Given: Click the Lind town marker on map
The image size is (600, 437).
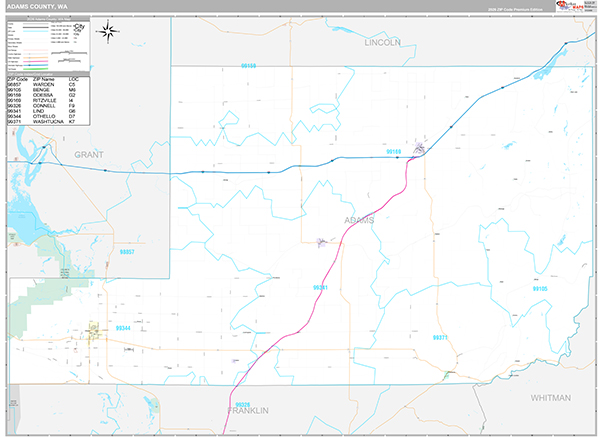Looking at the screenshot, I should 322,242.
